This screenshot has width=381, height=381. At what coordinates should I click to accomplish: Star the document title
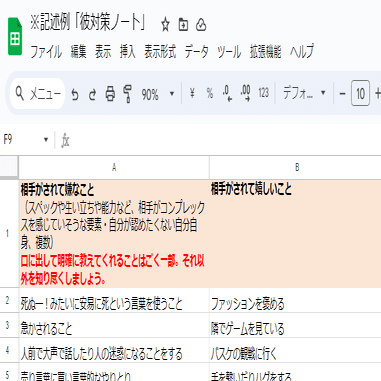165,25
